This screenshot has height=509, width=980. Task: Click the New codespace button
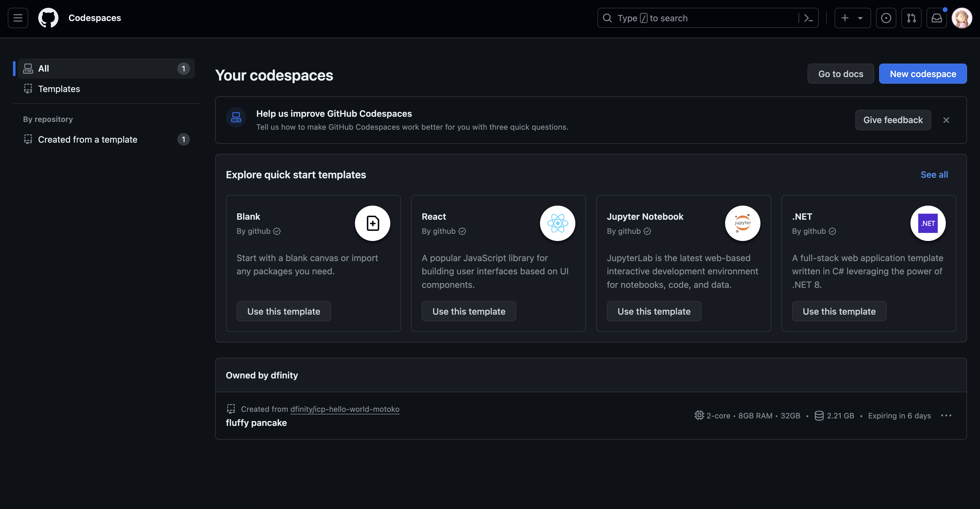923,74
